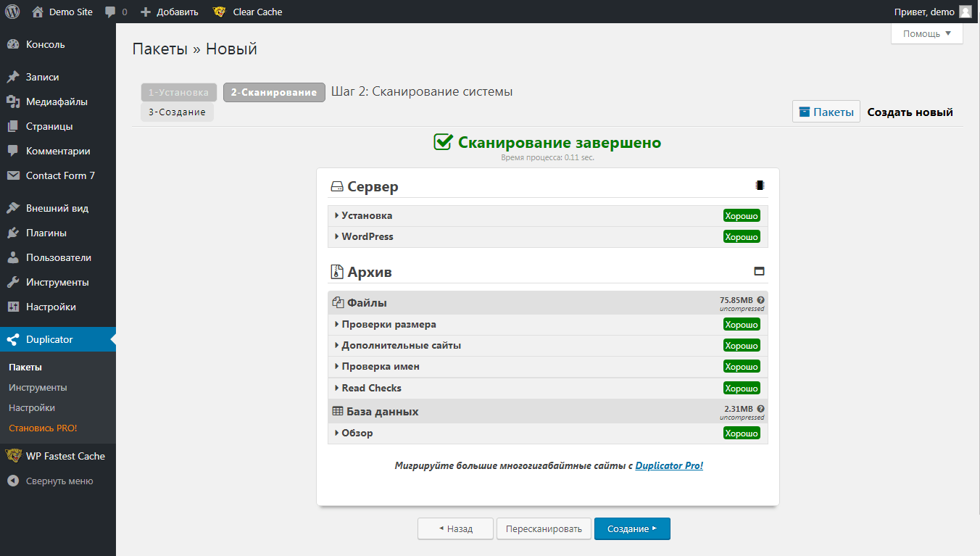The image size is (980, 556).
Task: Expand Проверки размера row
Action: [547, 324]
